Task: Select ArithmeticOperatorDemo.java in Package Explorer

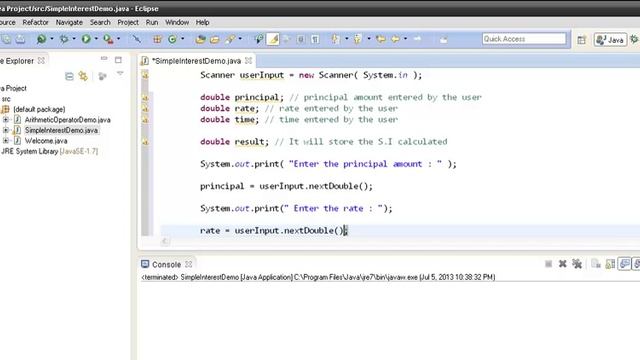Action: [x=67, y=120]
